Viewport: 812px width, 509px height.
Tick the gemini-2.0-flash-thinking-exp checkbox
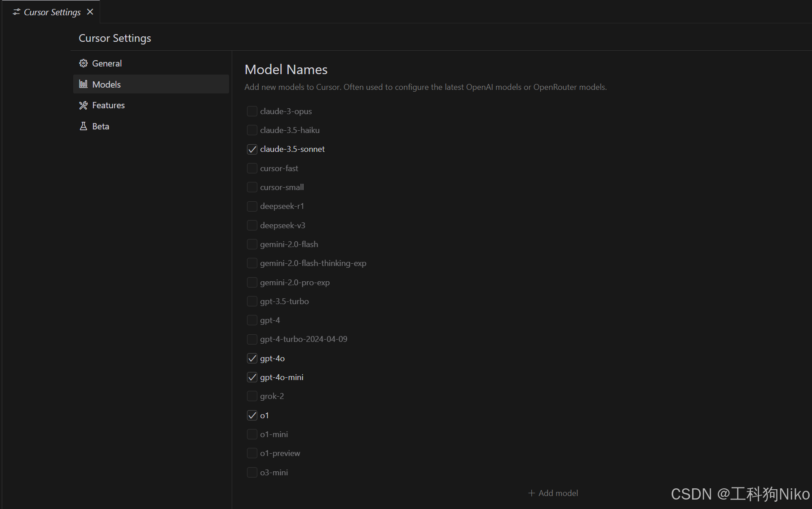pyautogui.click(x=252, y=263)
